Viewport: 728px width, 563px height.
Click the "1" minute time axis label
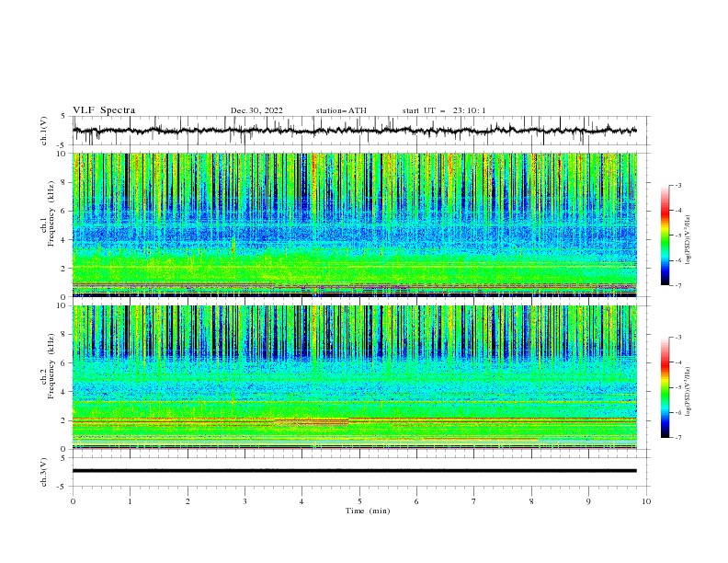click(x=130, y=501)
